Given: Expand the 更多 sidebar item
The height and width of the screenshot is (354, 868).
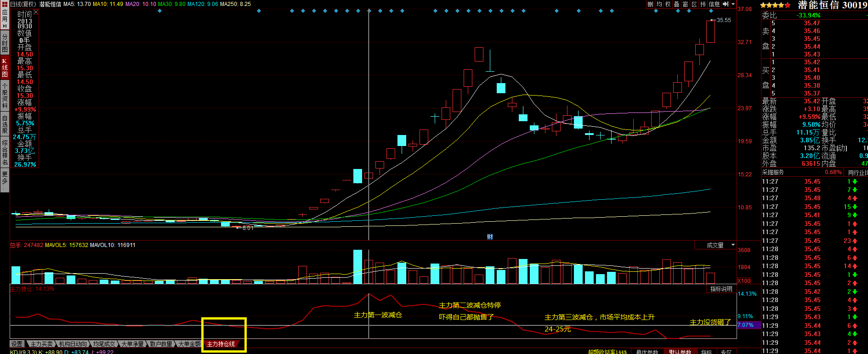Looking at the screenshot, I should point(5,180).
